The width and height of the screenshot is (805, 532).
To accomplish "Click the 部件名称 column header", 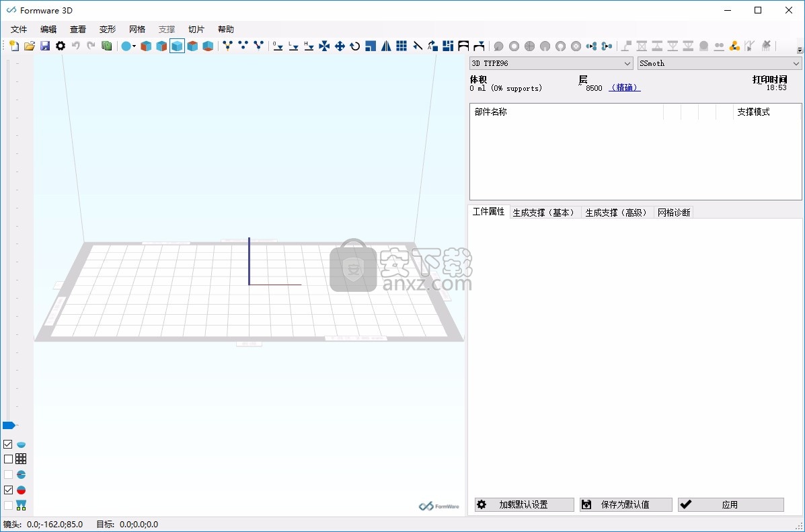I will (491, 112).
